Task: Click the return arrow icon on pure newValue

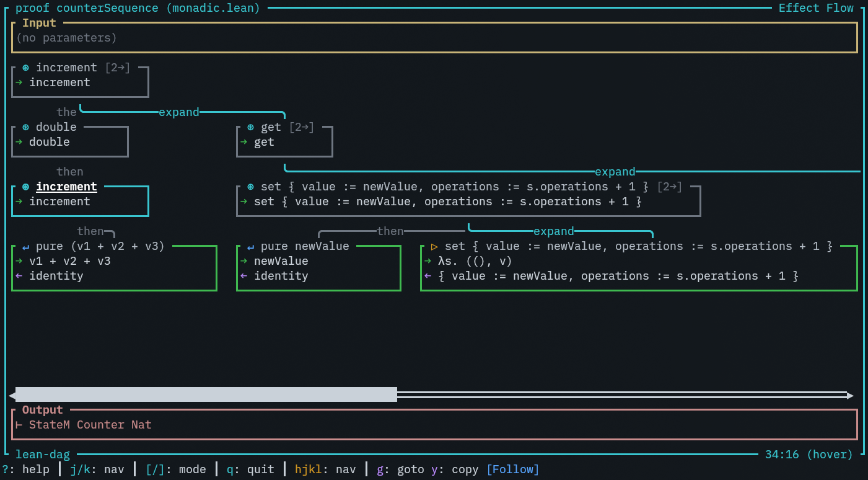Action: [250, 246]
